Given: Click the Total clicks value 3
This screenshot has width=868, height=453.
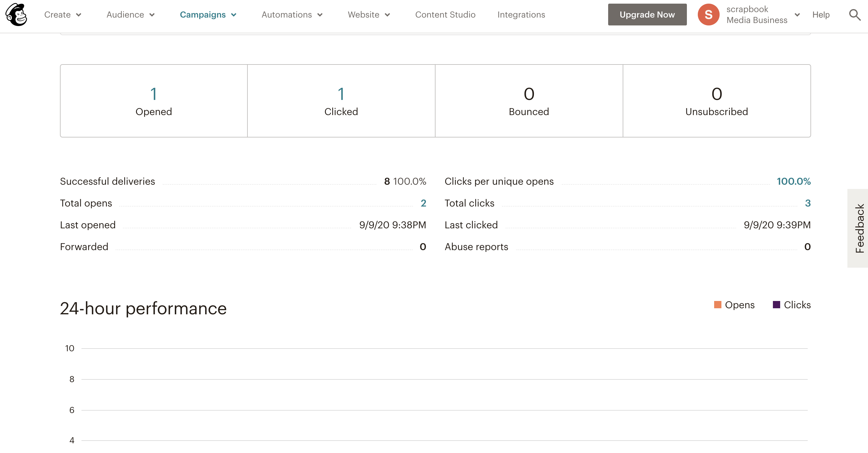Looking at the screenshot, I should tap(807, 203).
